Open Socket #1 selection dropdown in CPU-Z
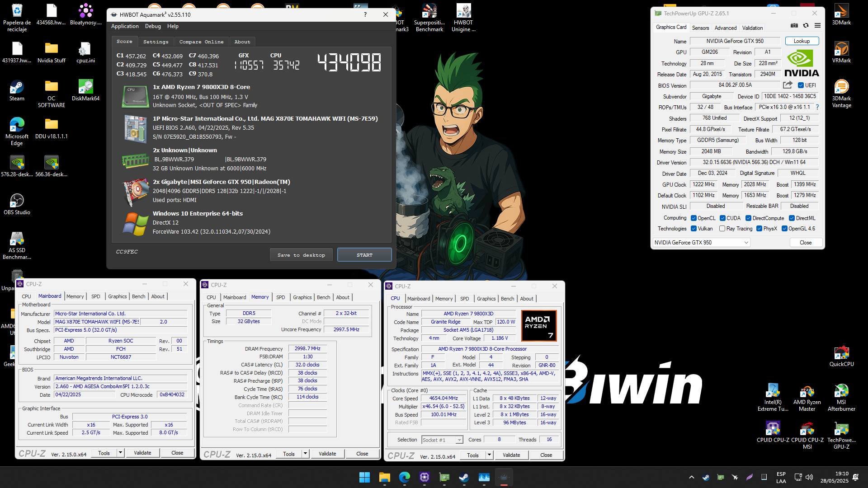 click(442, 440)
